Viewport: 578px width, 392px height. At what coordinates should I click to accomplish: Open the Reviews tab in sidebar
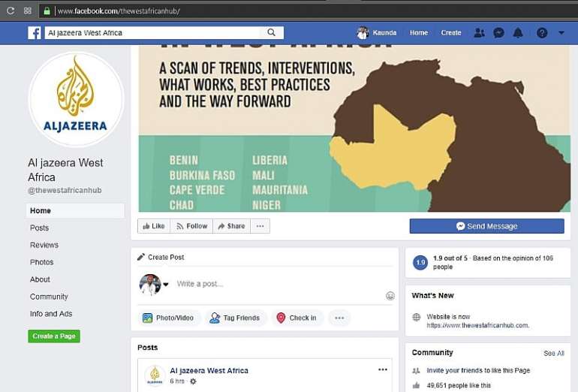coord(44,245)
